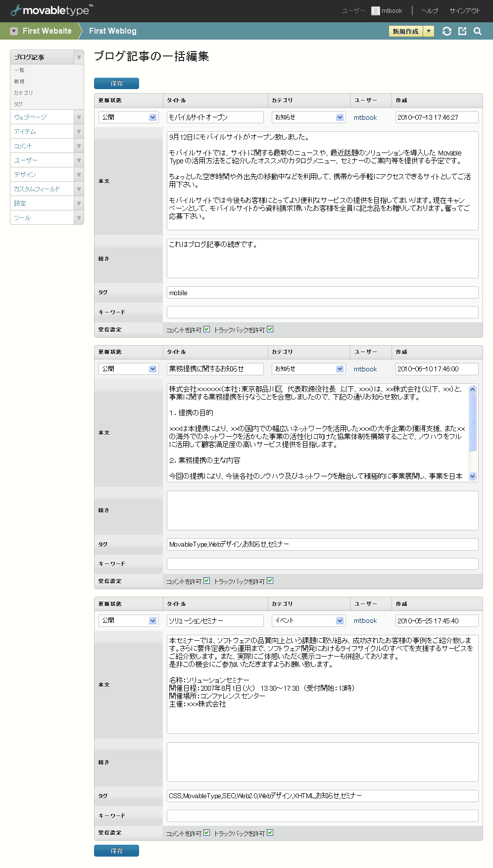Toggle トラックバックを許可 for モバイルサイトオープン entry
Image resolution: width=493 pixels, height=868 pixels.
point(270,329)
